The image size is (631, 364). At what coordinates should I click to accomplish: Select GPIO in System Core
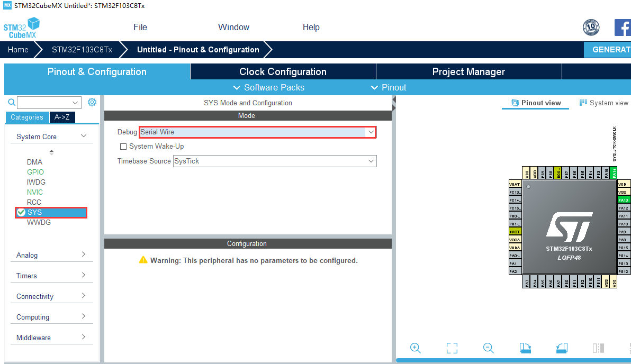(x=35, y=172)
